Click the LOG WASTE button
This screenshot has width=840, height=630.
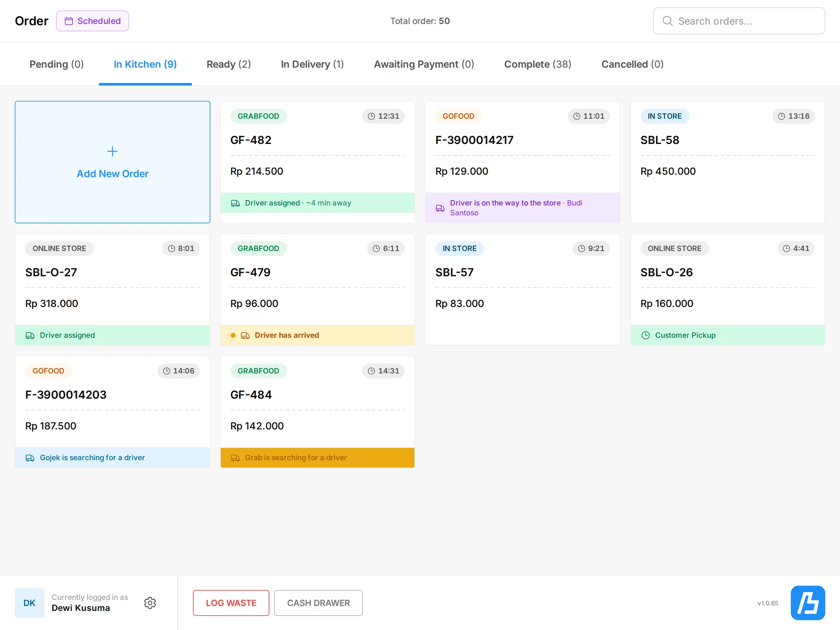click(x=231, y=603)
